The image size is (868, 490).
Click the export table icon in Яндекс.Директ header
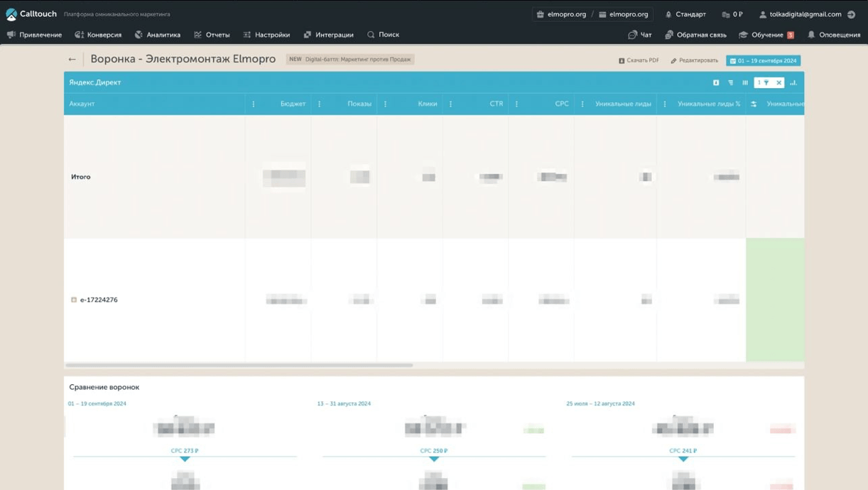click(x=716, y=83)
